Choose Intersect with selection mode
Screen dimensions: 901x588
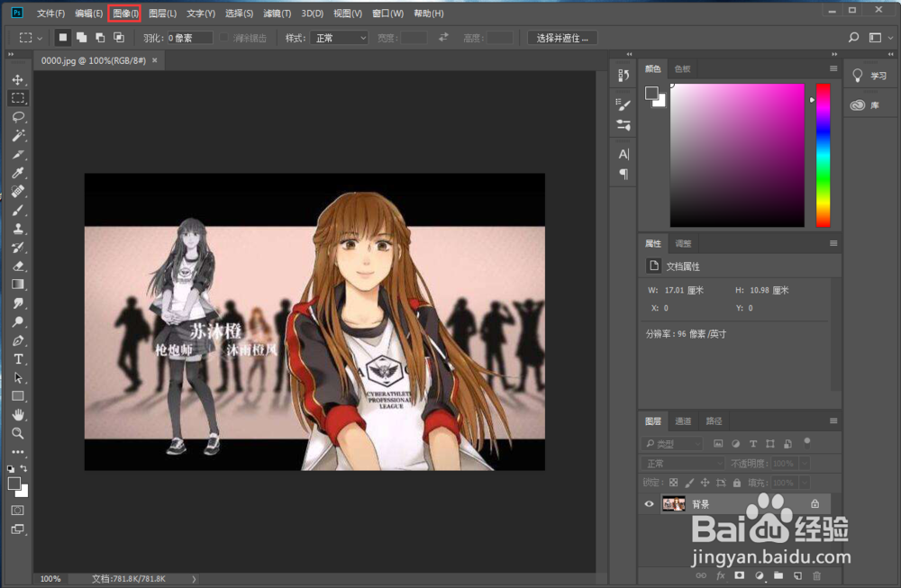(x=118, y=37)
